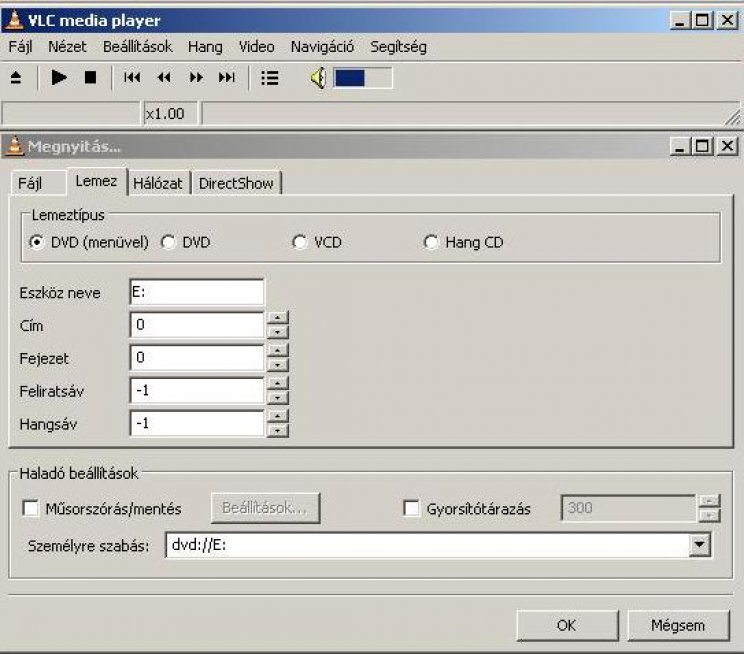Open the Beállítások menu
Image resolution: width=744 pixels, height=654 pixels.
pyautogui.click(x=138, y=47)
